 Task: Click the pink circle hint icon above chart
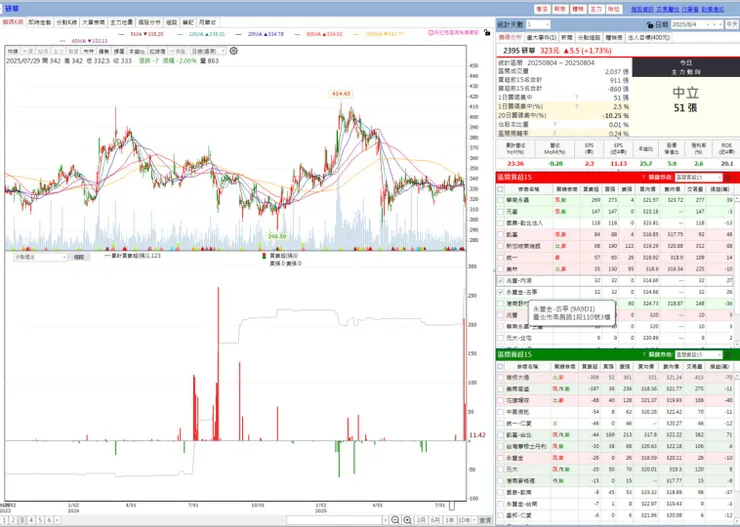431,33
